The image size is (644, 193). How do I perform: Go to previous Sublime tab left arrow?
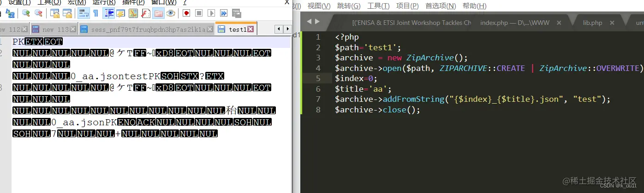(x=309, y=21)
